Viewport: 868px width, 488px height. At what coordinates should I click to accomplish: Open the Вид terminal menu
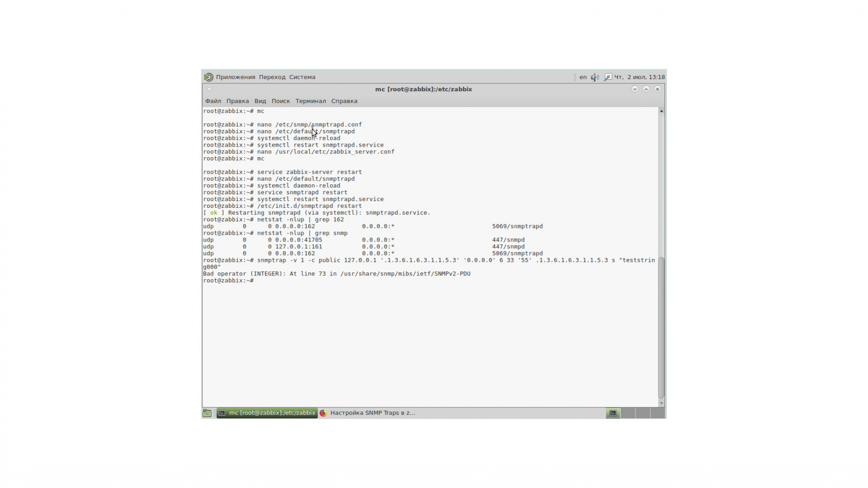[x=260, y=101]
